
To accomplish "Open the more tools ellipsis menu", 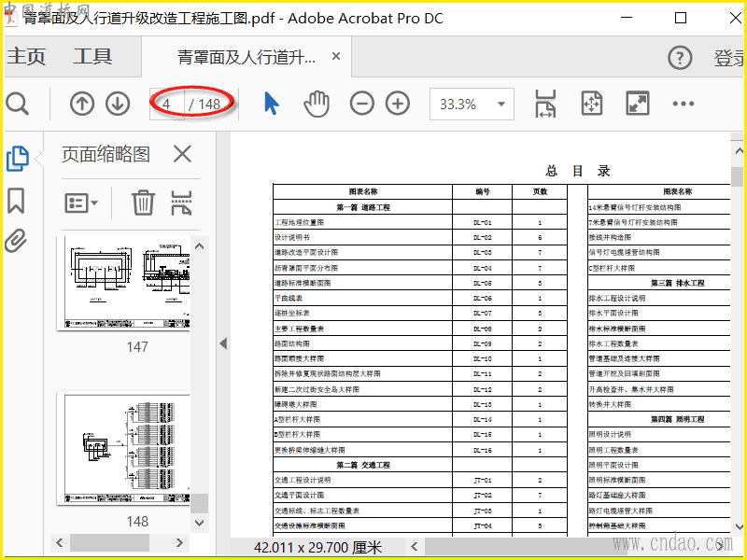I will (x=684, y=104).
